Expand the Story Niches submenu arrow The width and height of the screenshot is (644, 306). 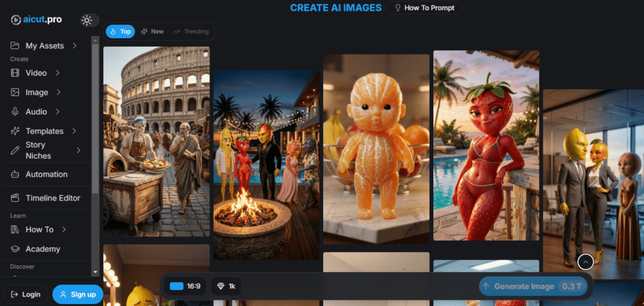[79, 150]
